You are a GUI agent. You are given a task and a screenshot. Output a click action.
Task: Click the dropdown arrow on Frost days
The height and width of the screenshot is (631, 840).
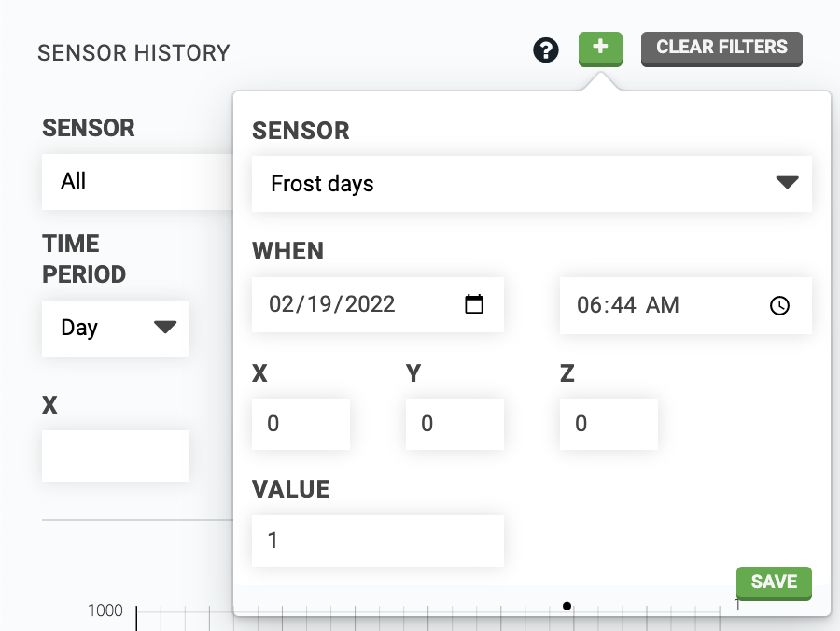787,184
